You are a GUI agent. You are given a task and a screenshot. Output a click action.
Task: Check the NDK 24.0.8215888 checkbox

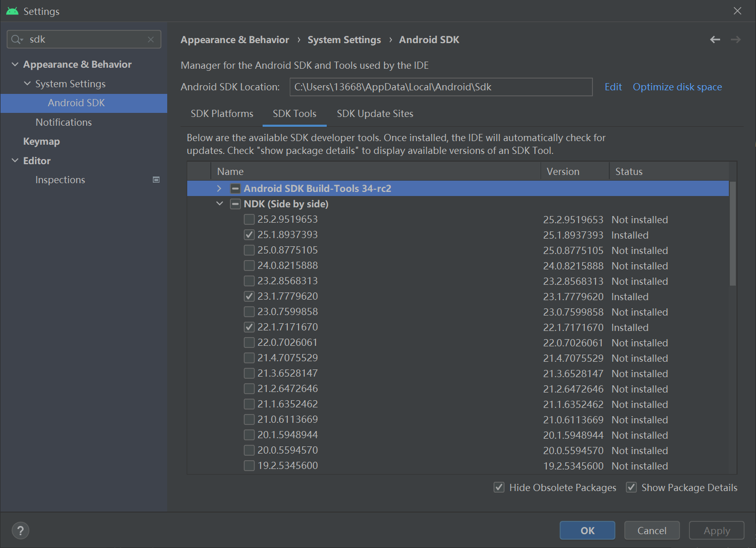tap(249, 265)
